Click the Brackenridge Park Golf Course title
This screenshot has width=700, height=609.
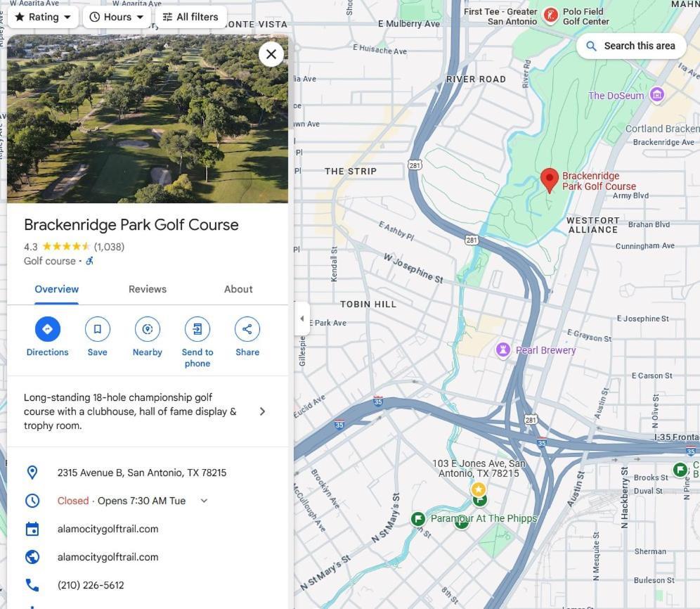(x=131, y=225)
